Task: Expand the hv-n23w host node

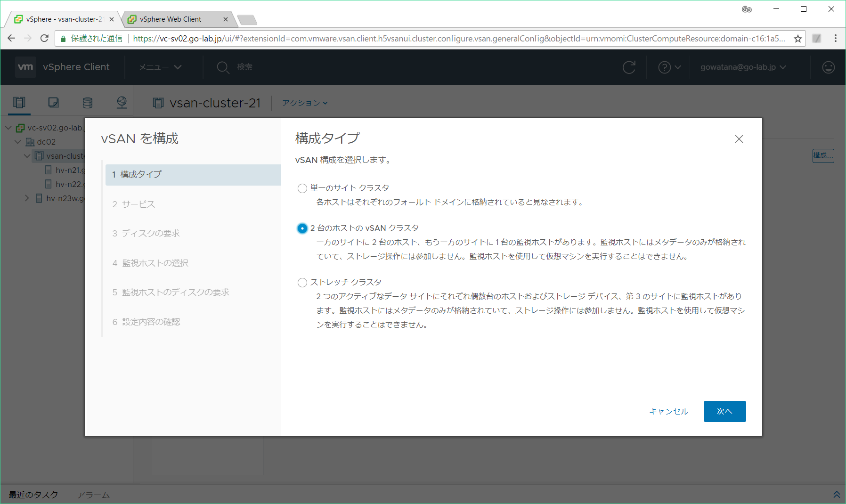Action: point(27,198)
